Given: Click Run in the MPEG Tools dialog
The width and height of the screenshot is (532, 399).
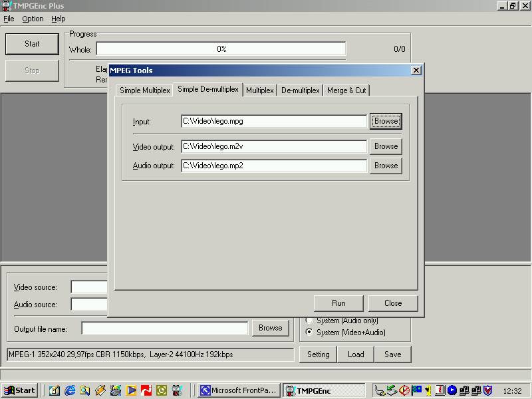Looking at the screenshot, I should click(338, 303).
